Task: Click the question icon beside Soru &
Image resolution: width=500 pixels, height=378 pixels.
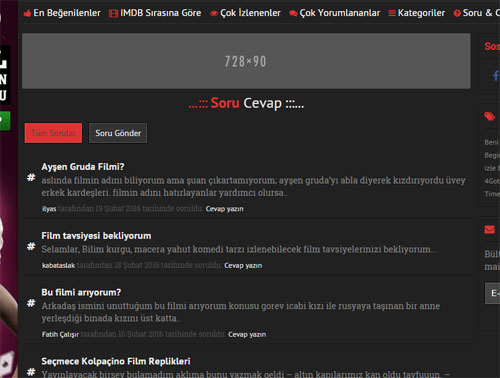Action: point(457,13)
